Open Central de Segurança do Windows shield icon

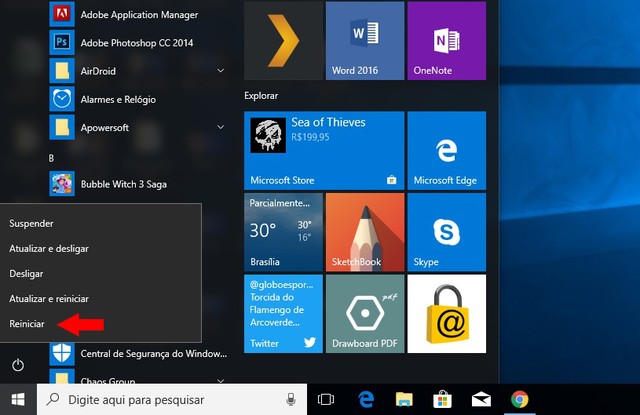[62, 354]
